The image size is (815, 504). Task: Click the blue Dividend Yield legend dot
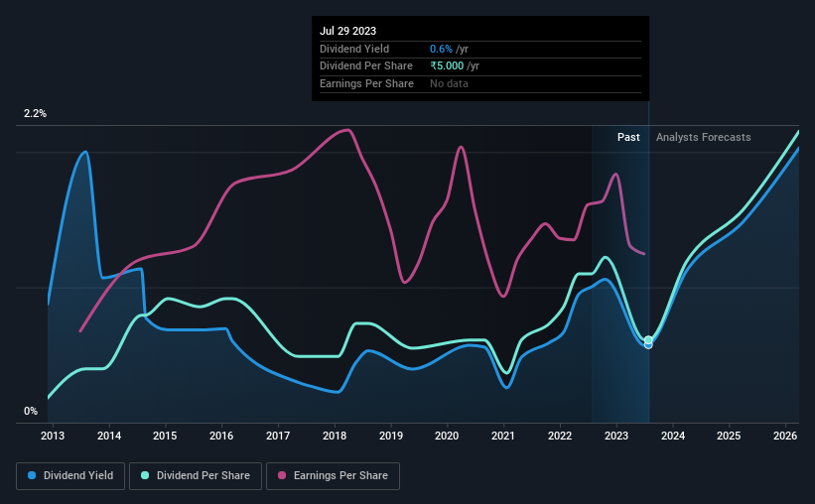tap(32, 475)
